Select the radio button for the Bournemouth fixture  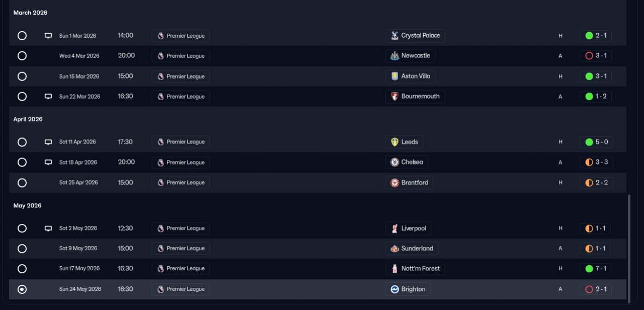(22, 97)
